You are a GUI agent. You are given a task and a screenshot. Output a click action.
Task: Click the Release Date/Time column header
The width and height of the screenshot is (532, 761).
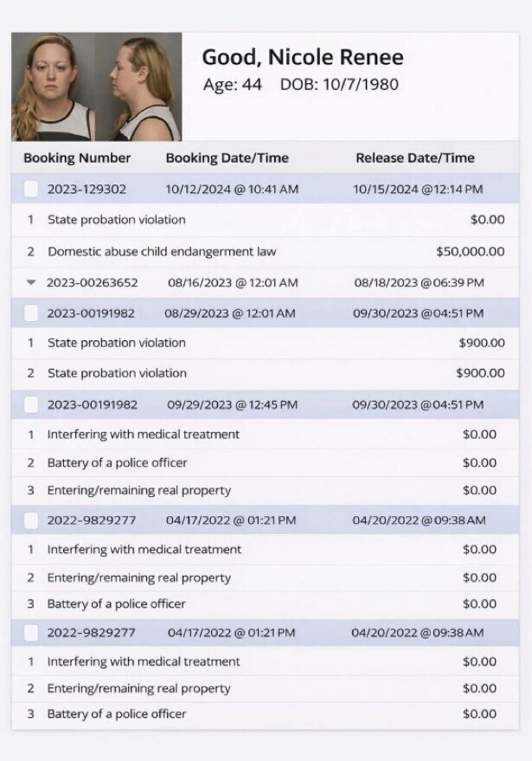pyautogui.click(x=415, y=158)
